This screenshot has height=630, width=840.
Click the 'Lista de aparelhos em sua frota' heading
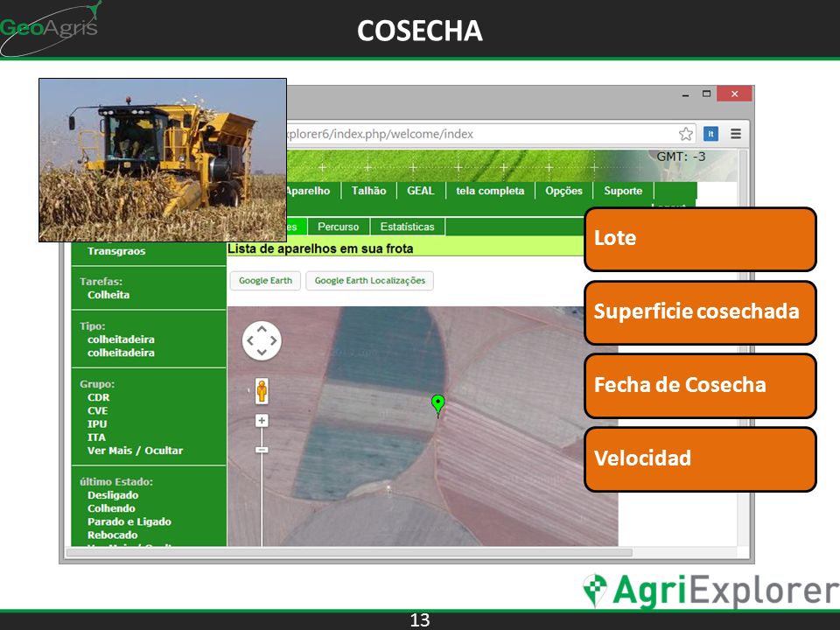pos(320,249)
